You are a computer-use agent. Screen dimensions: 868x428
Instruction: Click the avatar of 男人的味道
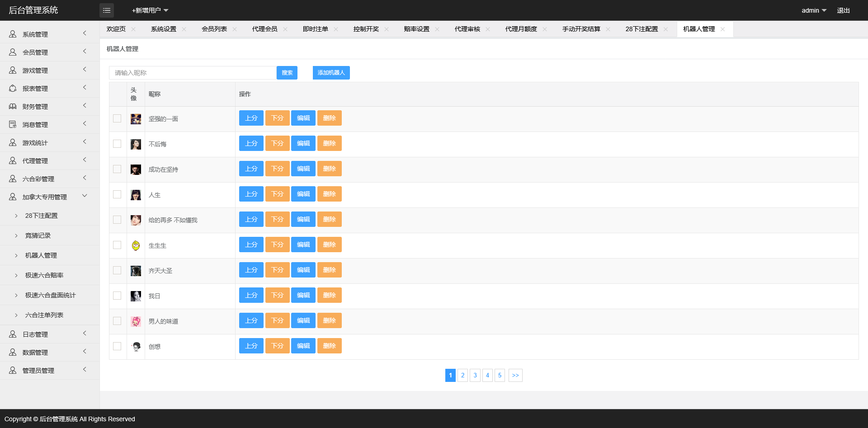[x=136, y=321]
